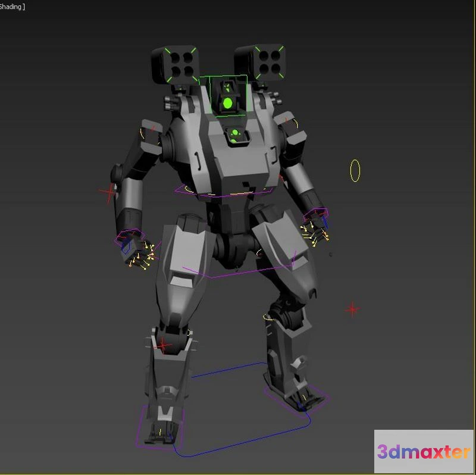
Task: Click the large green circle on the head
Action: [227, 104]
